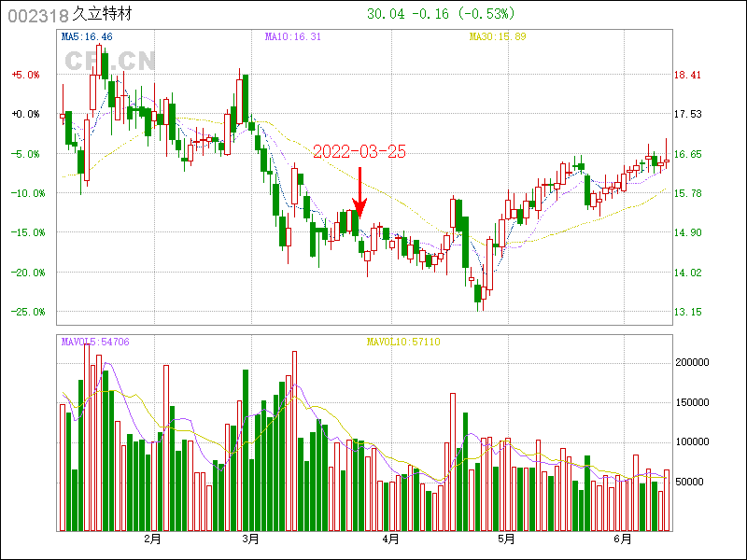The height and width of the screenshot is (560, 747).
Task: Click the MAVOL10:57110 volume label
Action: [402, 342]
